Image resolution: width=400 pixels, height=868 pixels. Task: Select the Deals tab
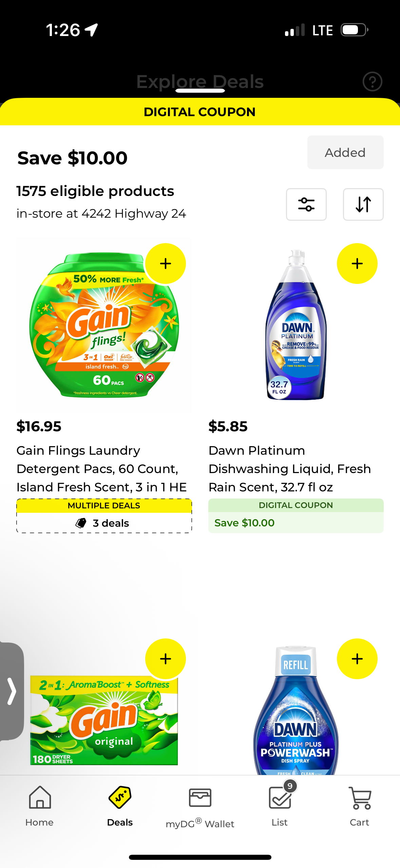point(120,806)
